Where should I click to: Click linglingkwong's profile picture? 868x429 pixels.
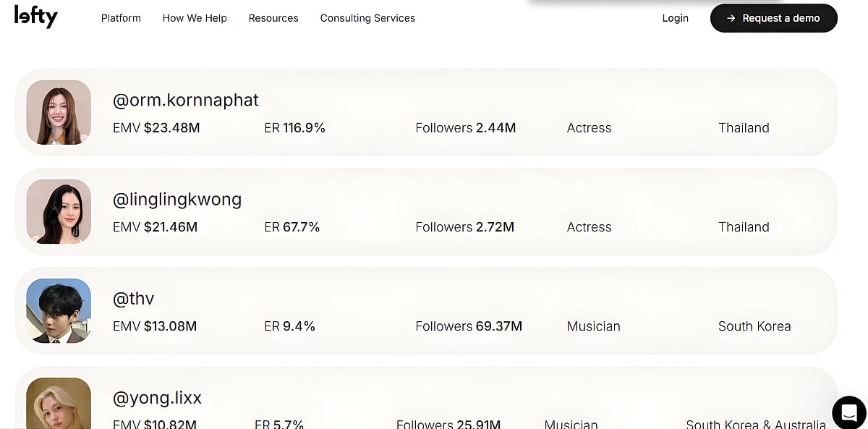[x=59, y=211]
